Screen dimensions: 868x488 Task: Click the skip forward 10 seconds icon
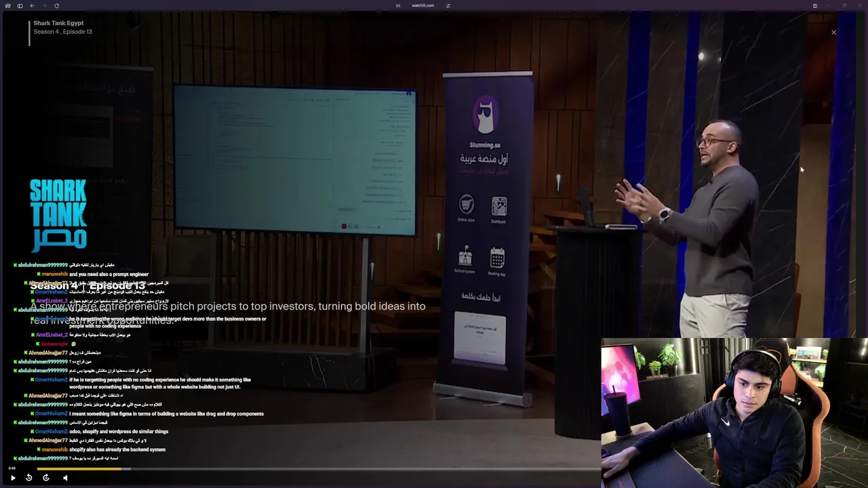(x=45, y=478)
